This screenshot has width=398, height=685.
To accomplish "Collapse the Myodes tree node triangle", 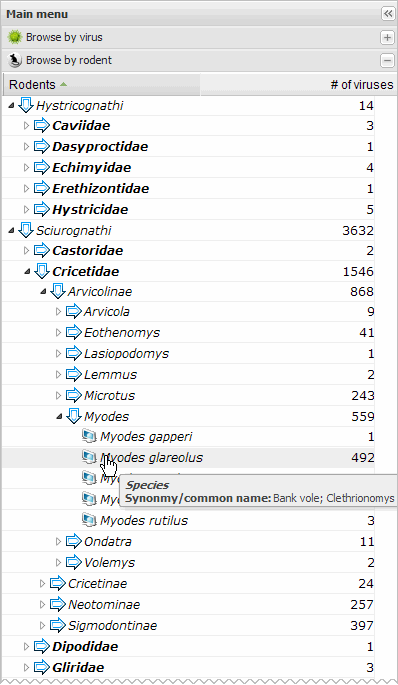I will coord(59,416).
